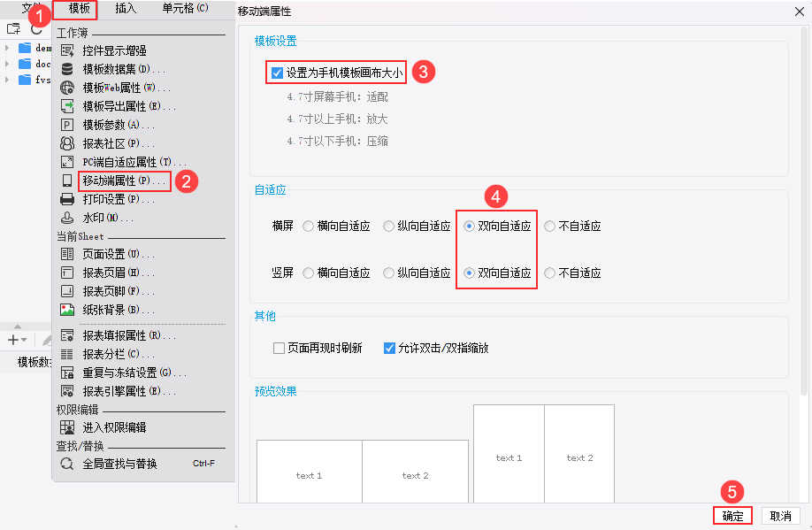The image size is (812, 530).
Task: Click the 纸张背景 picture icon
Action: tap(67, 310)
